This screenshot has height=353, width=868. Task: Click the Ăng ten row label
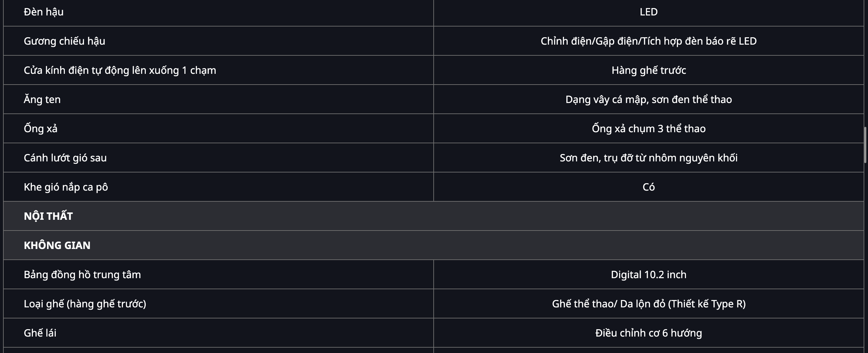click(x=42, y=99)
